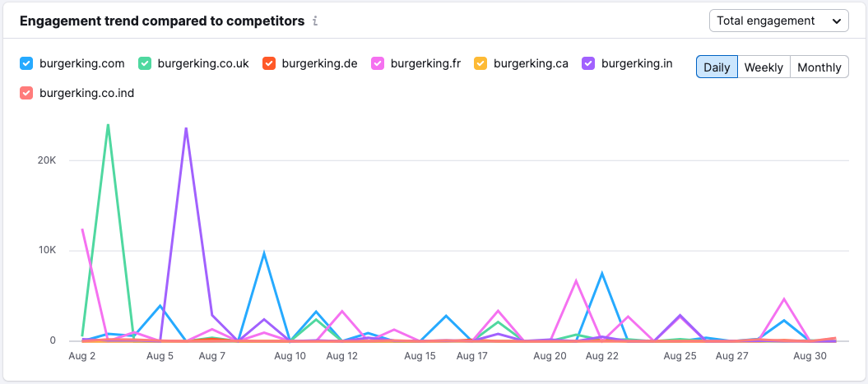Disable burgerking.de series checkbox
This screenshot has width=868, height=384.
click(268, 63)
